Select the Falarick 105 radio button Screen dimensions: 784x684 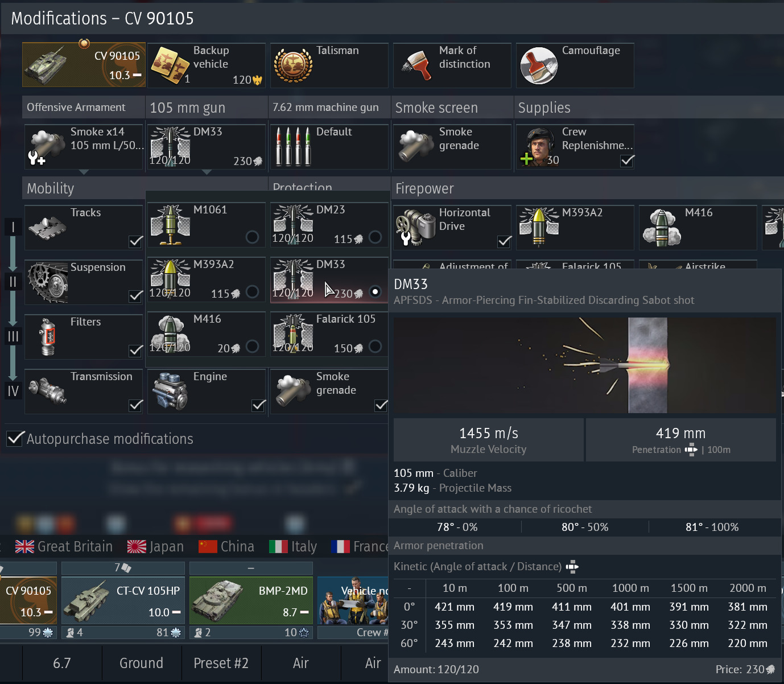375,346
